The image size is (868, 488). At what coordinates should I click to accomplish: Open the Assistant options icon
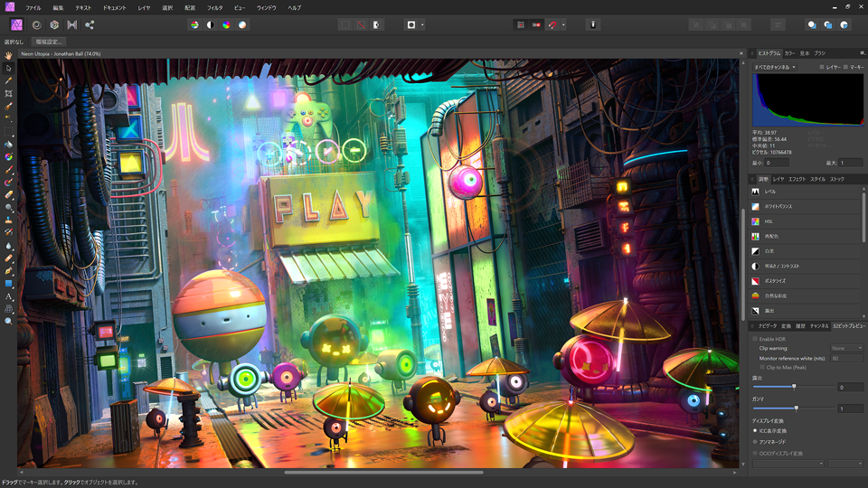[x=593, y=25]
